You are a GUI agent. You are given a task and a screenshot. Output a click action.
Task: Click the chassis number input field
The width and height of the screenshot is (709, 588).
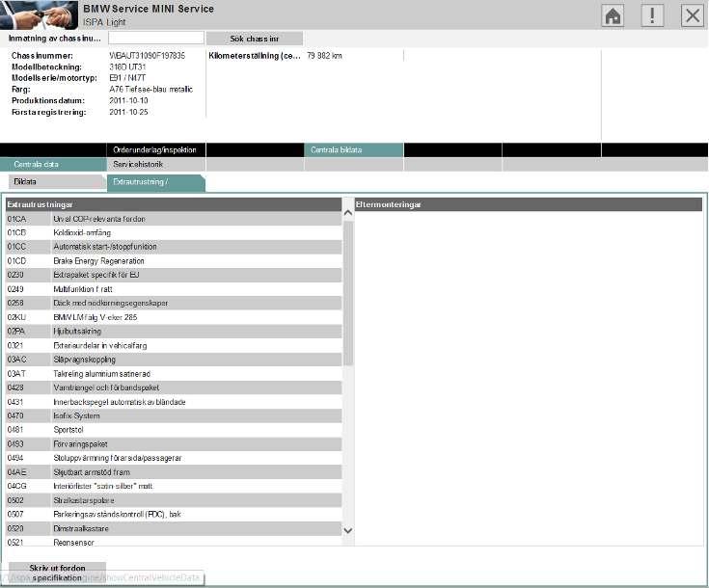point(156,39)
